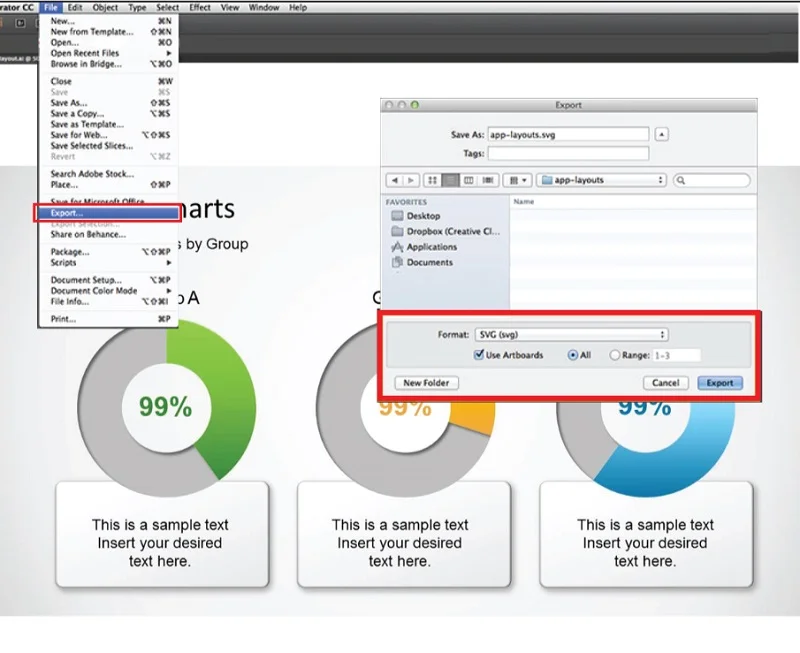Select Applications in Favorites sidebar
This screenshot has height=653, width=800.
[424, 247]
